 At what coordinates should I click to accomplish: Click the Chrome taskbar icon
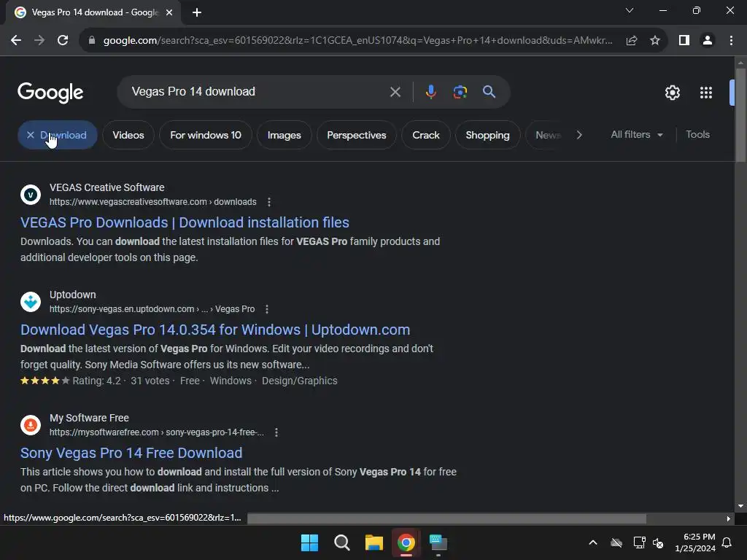(406, 542)
